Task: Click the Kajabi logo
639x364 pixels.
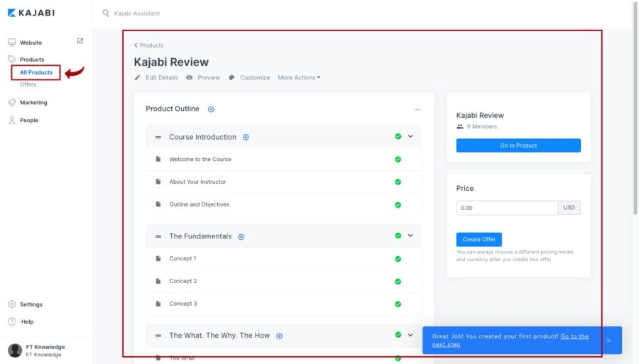Action: point(31,13)
